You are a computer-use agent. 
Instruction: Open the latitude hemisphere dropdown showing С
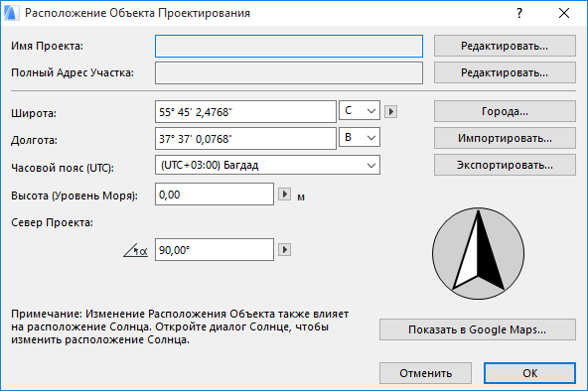(x=360, y=110)
